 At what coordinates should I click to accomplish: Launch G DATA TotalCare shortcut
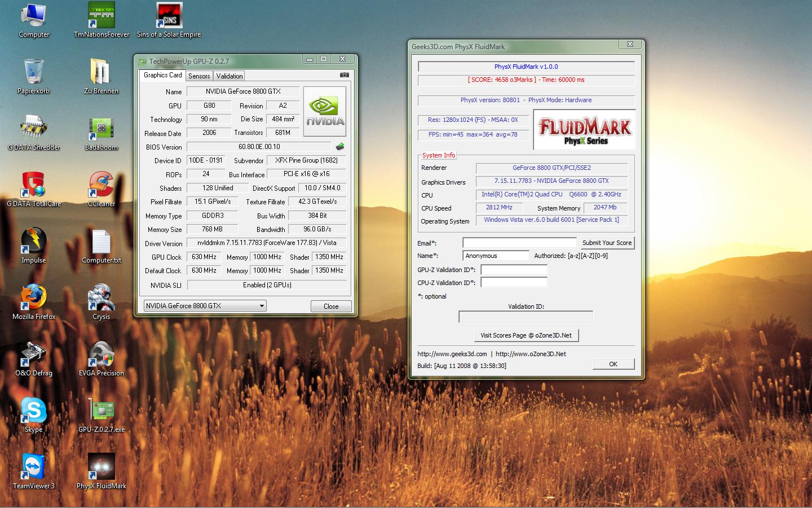point(34,190)
